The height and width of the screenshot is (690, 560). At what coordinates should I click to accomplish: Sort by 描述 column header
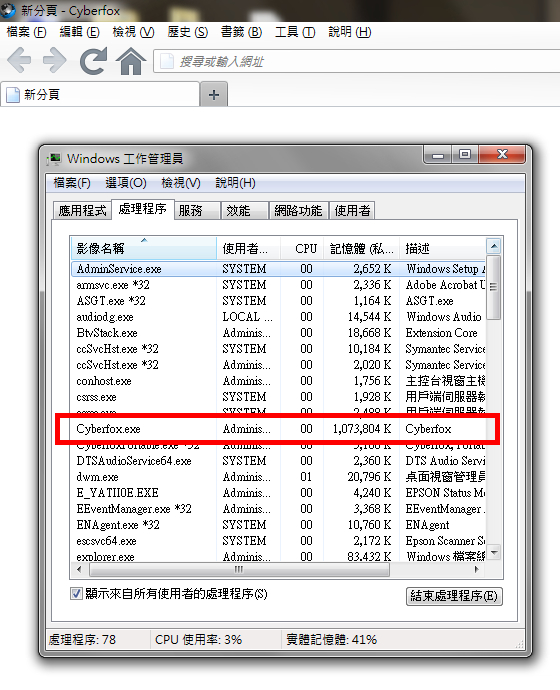pyautogui.click(x=442, y=249)
